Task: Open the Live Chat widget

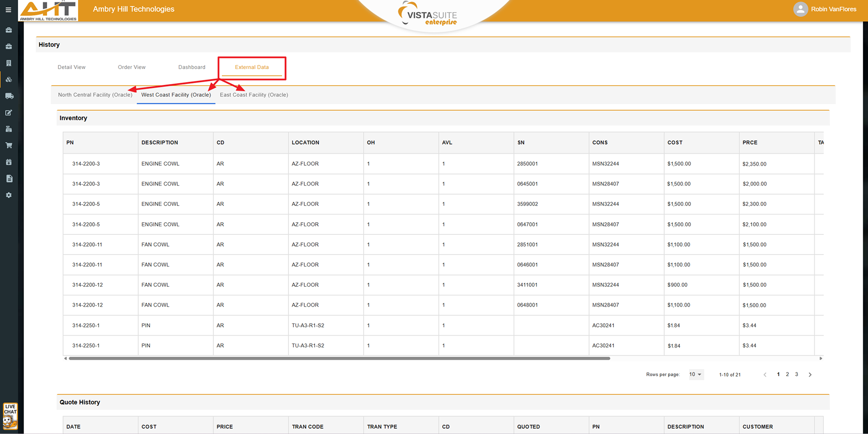Action: (x=10, y=416)
